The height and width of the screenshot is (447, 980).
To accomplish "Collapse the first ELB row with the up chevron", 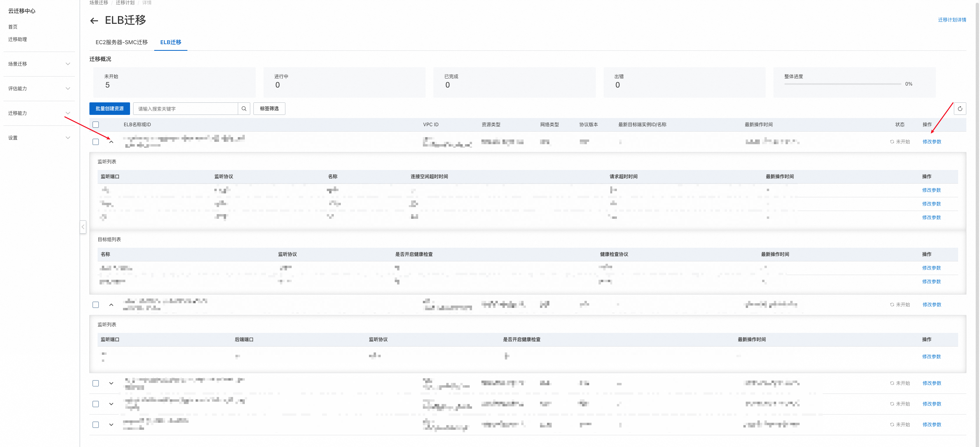I will click(111, 142).
